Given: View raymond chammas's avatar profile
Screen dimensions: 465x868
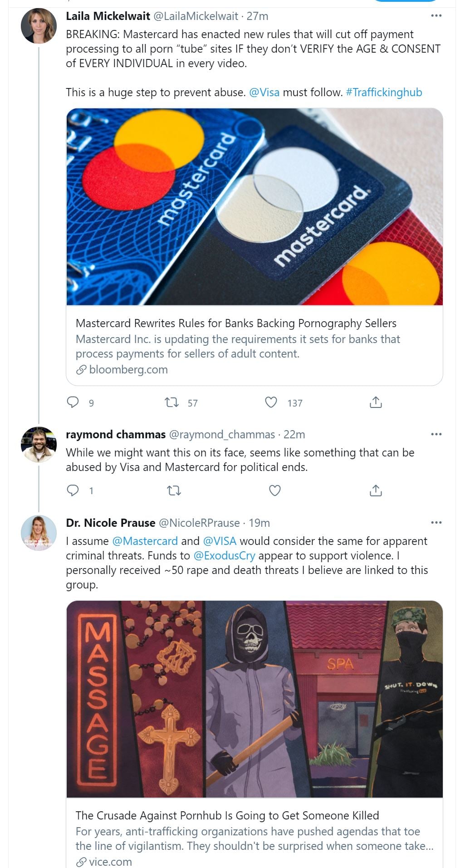Looking at the screenshot, I should click(x=39, y=444).
